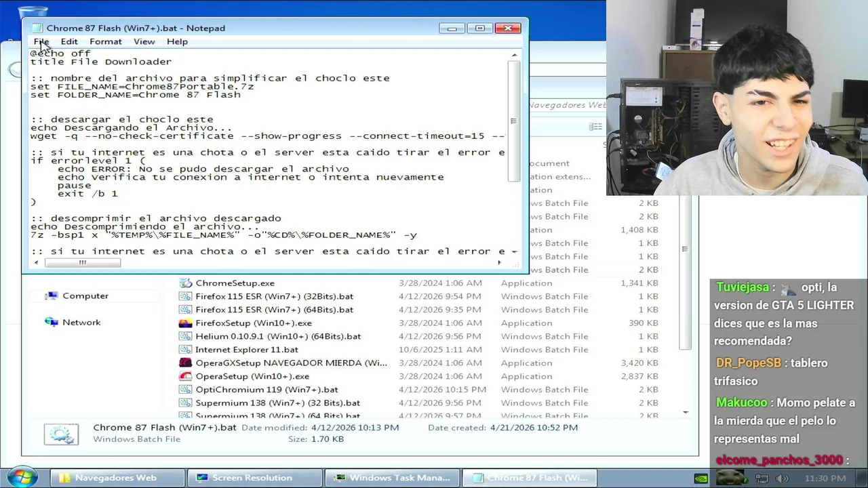868x488 pixels.
Task: Click OperaSetup (Win10+).exe icon
Action: tap(185, 376)
